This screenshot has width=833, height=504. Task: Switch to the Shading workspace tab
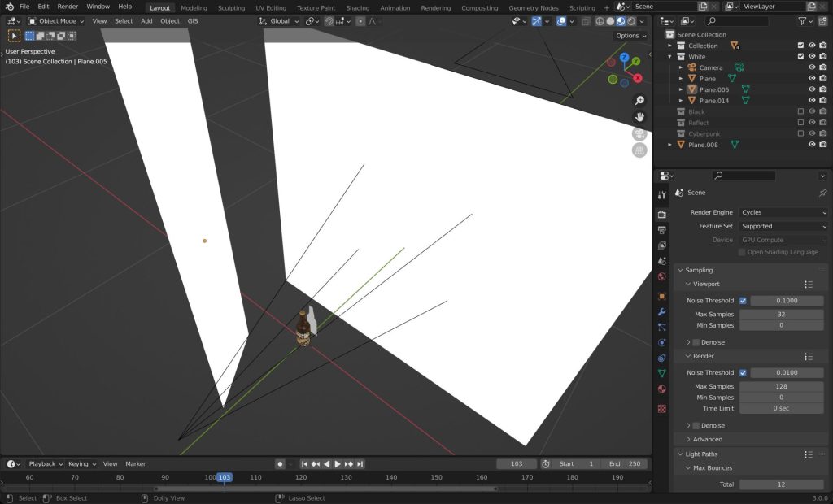(357, 8)
